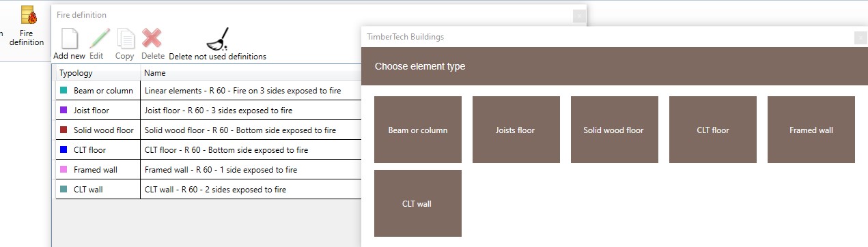Sort by the Typology column header

[98, 73]
